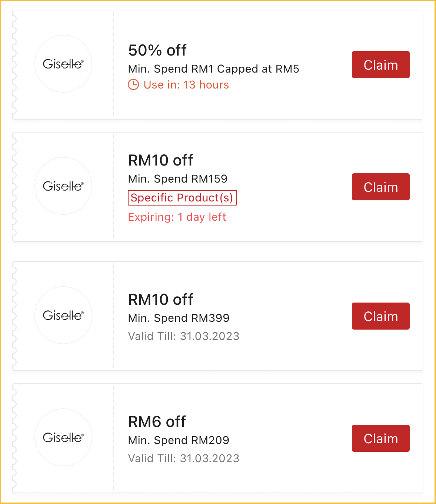Click 'RM10 off' title above Min. Spend RM159
Screen dimensions: 436x504
pyautogui.click(x=161, y=160)
